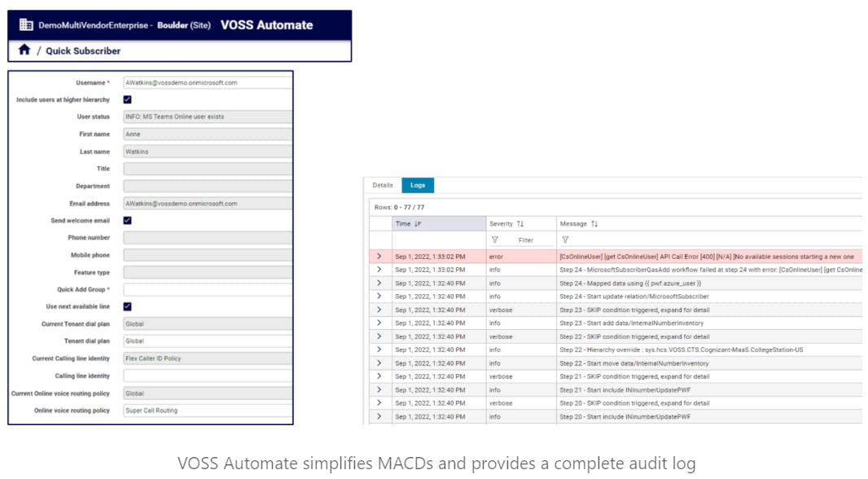Expand the workflow failed at step 24 row
This screenshot has height=479, width=868.
click(x=379, y=270)
